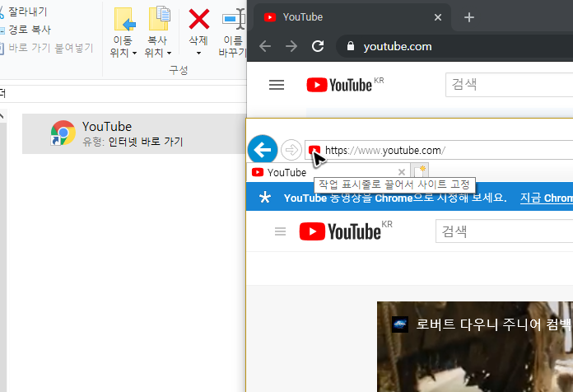573x392 pixels.
Task: Click the blue Back button in Internet Explorer
Action: click(x=263, y=150)
